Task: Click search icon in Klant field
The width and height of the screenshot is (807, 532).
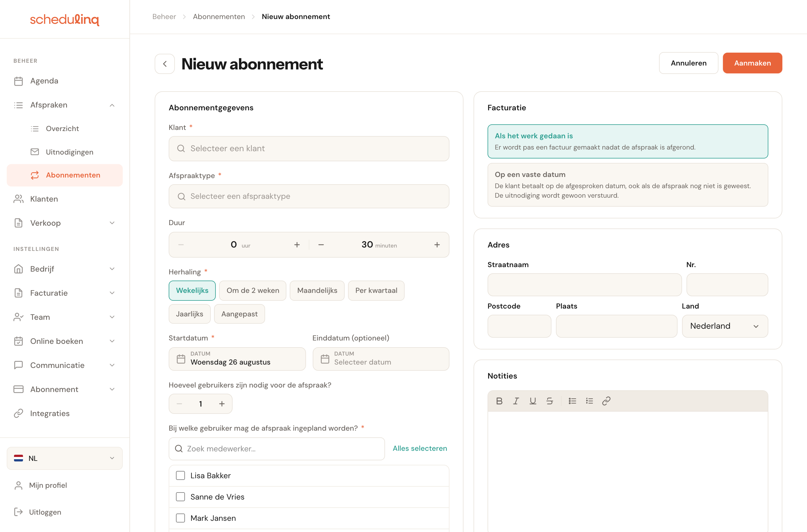Action: pos(181,149)
